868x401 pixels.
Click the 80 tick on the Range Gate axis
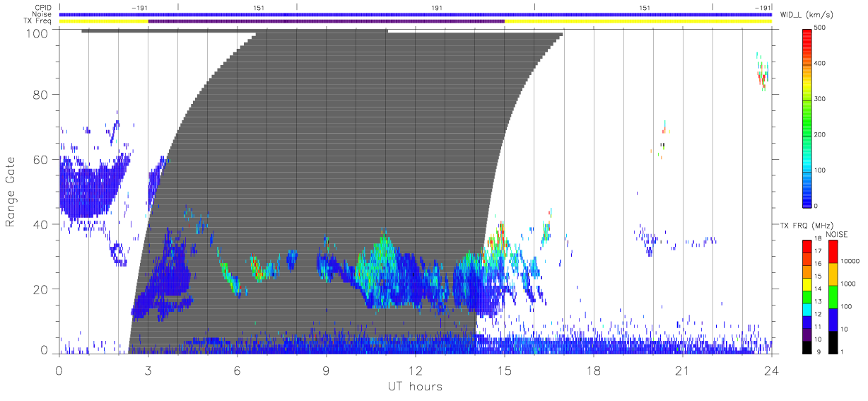[42, 95]
